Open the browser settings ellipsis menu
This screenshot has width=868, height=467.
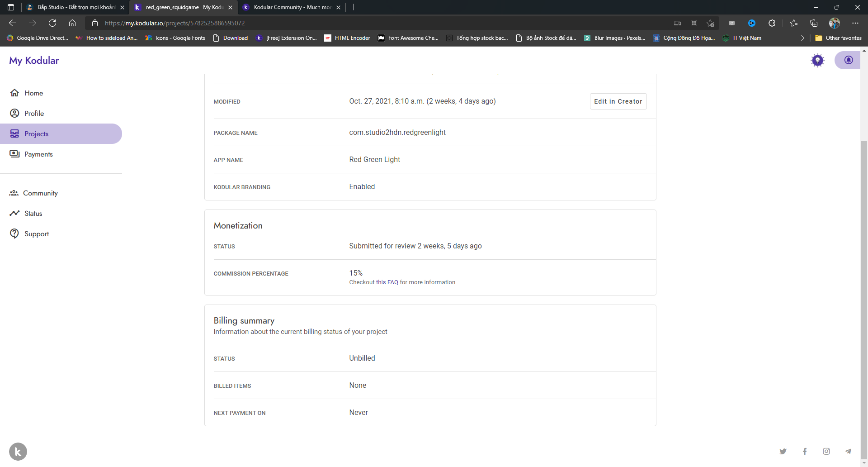click(x=855, y=23)
